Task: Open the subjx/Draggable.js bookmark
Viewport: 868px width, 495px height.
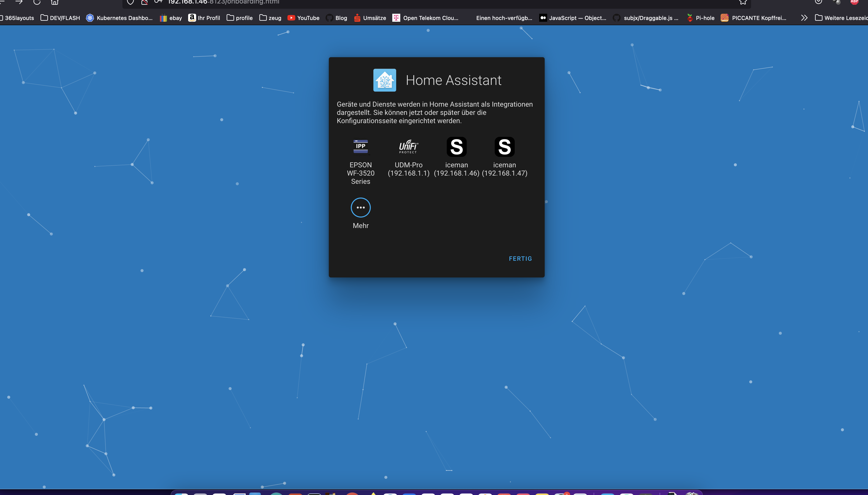Action: [x=646, y=18]
